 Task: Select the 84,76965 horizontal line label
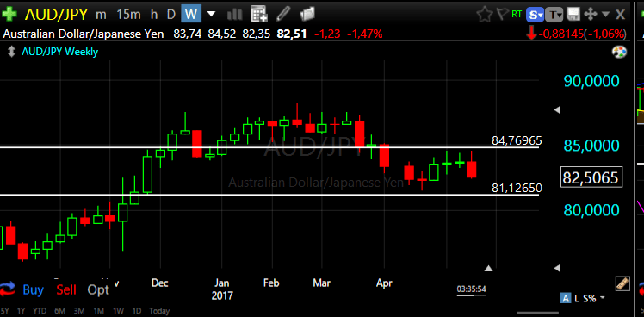517,141
